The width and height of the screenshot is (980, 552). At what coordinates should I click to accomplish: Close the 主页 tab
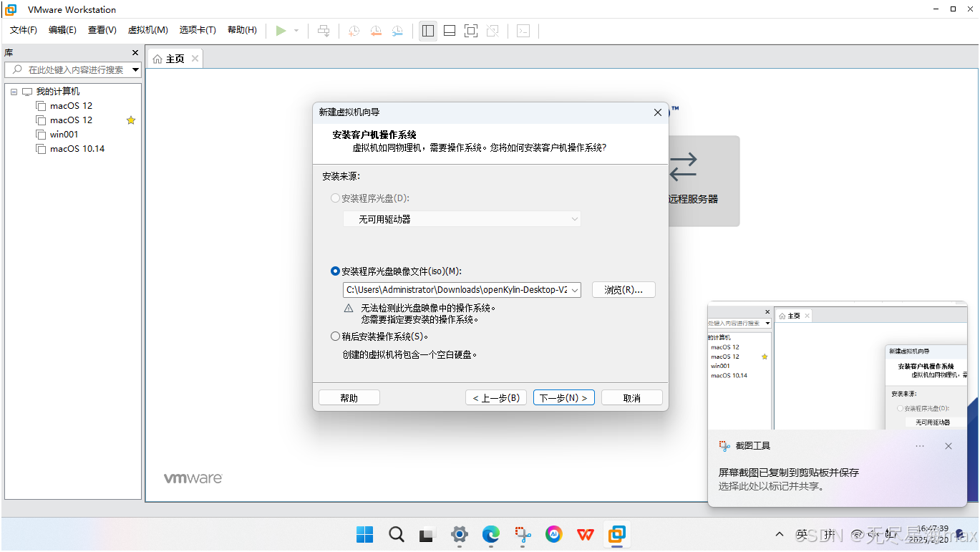tap(195, 59)
